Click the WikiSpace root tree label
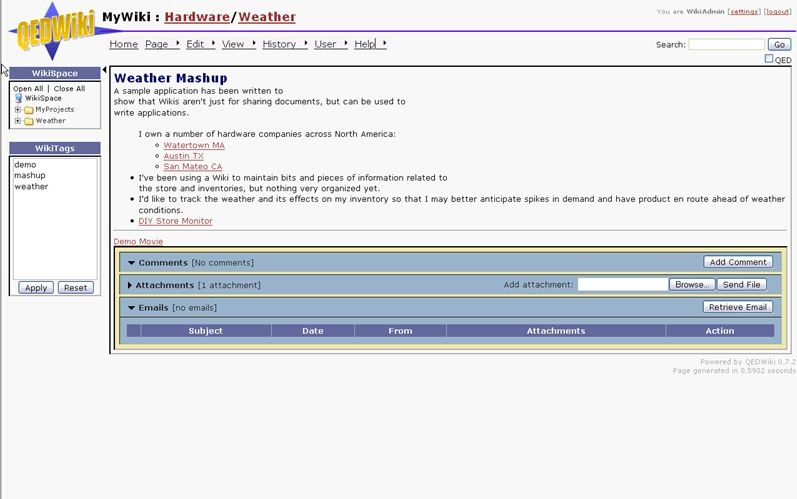 [x=43, y=98]
